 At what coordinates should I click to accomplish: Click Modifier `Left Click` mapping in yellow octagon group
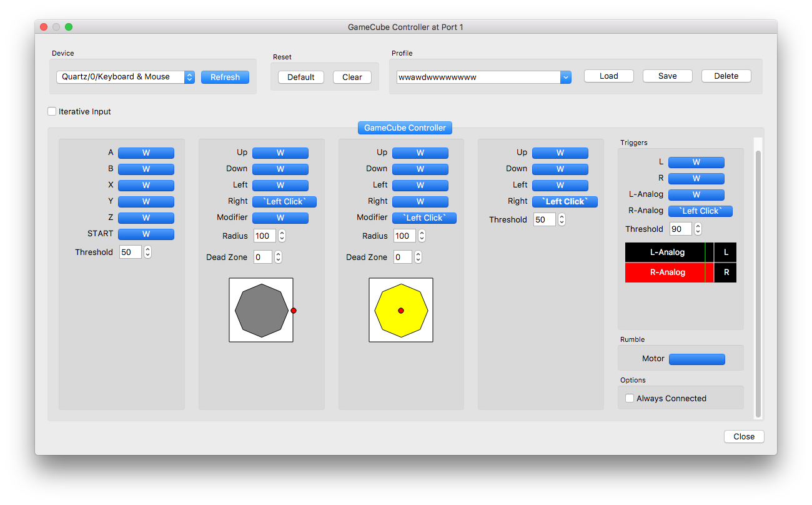pos(424,217)
